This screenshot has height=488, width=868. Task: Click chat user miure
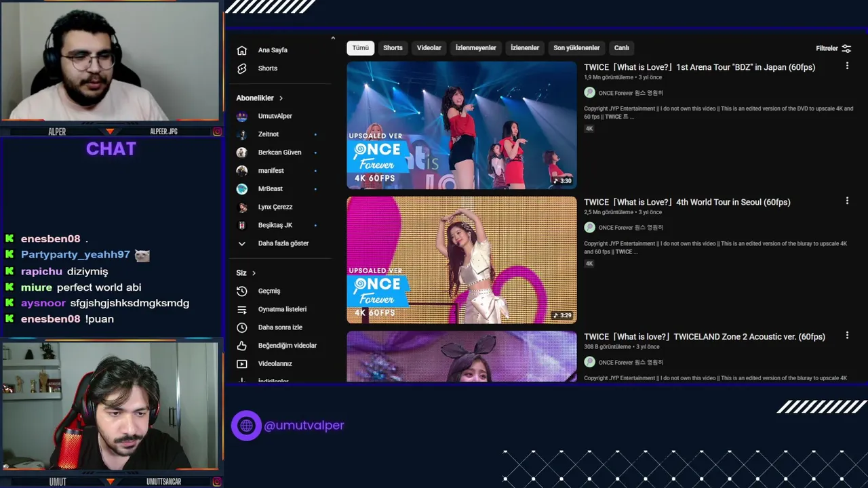point(36,287)
